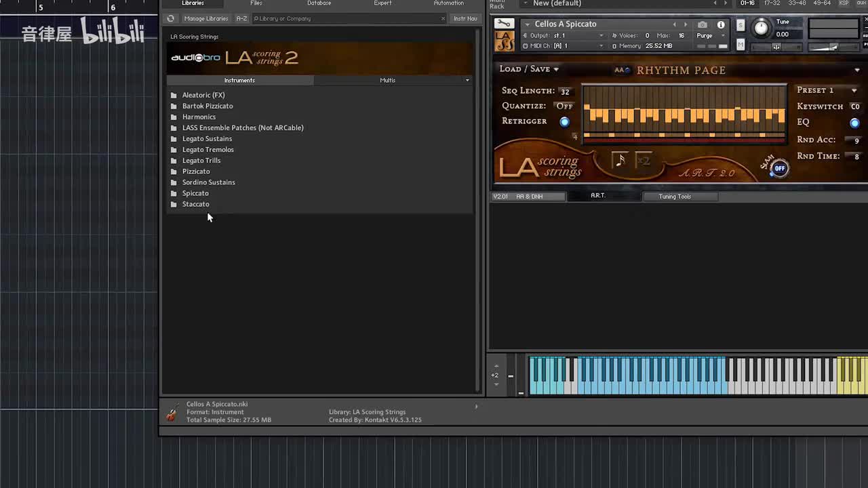Screen dimensions: 868x488
Task: Open the library options dropdown arrow beside Multis
Action: (x=467, y=80)
